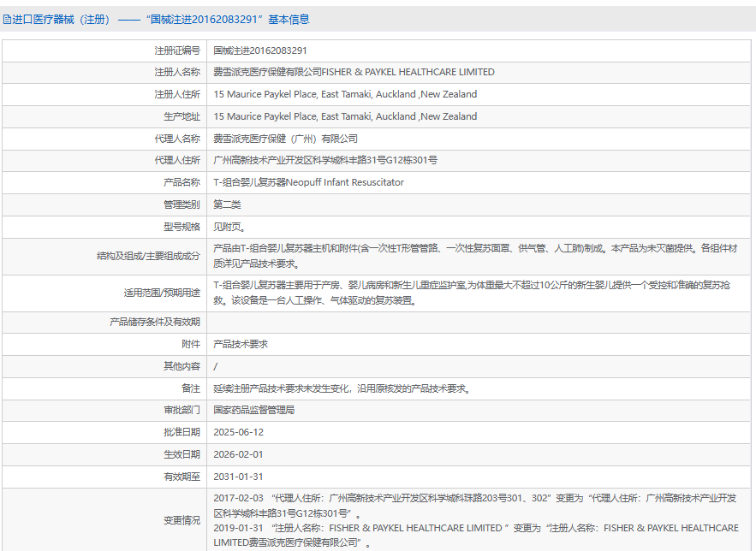Click effective date 2026-02-01
The height and width of the screenshot is (551, 756).
[x=239, y=454]
